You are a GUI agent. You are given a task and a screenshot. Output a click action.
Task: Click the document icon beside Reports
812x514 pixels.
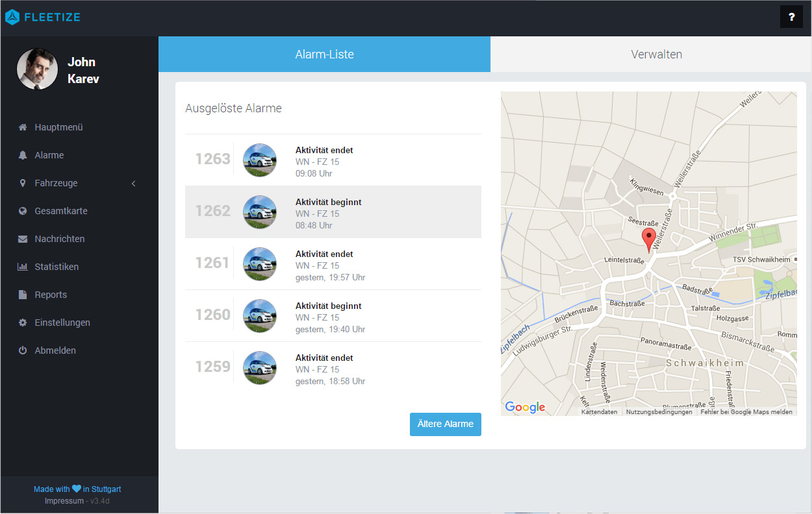pyautogui.click(x=23, y=295)
